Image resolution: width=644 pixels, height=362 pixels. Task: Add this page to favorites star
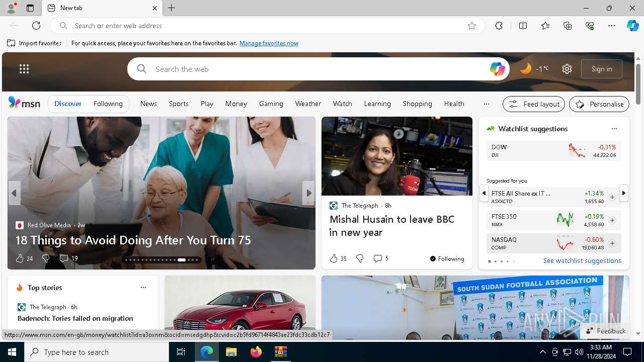pos(472,26)
